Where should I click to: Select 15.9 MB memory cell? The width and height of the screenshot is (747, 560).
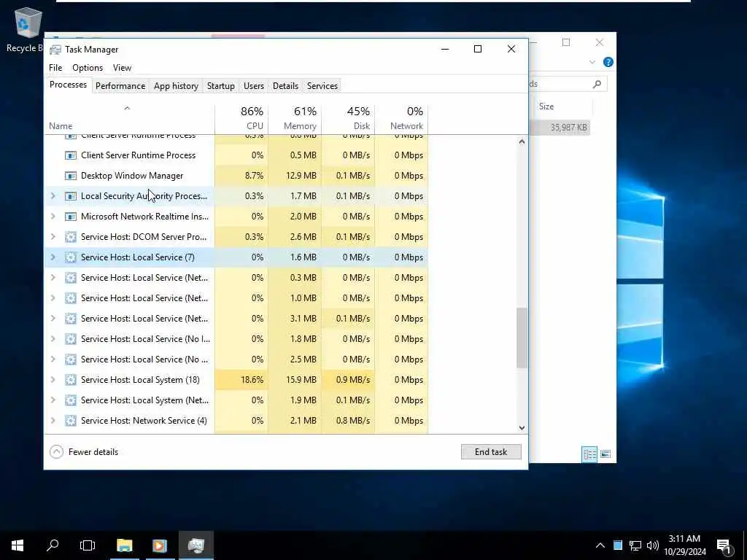click(x=295, y=380)
